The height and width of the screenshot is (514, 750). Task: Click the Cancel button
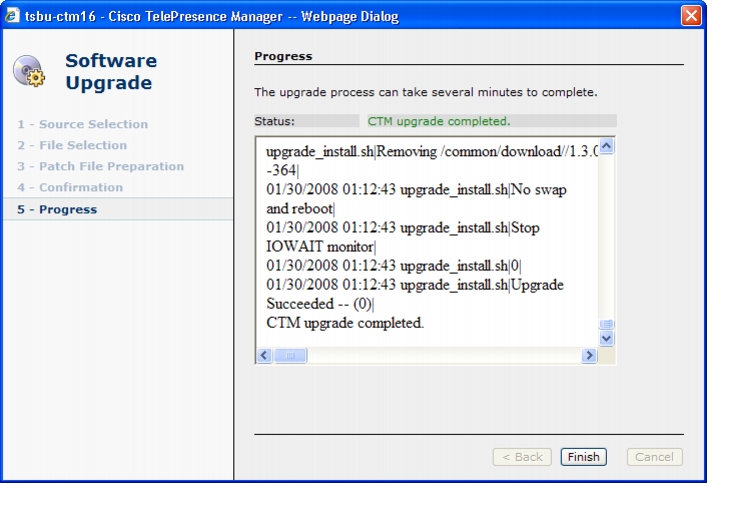(654, 457)
